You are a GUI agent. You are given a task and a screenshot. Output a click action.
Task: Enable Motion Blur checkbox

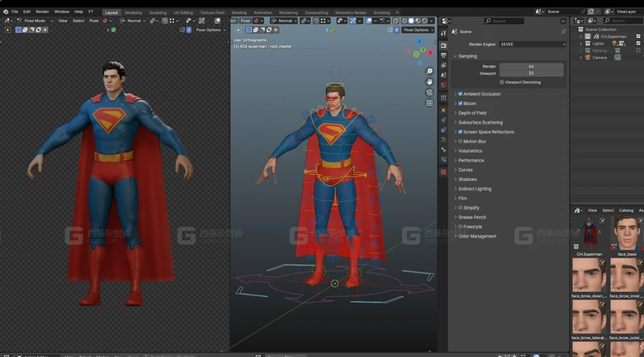(460, 142)
